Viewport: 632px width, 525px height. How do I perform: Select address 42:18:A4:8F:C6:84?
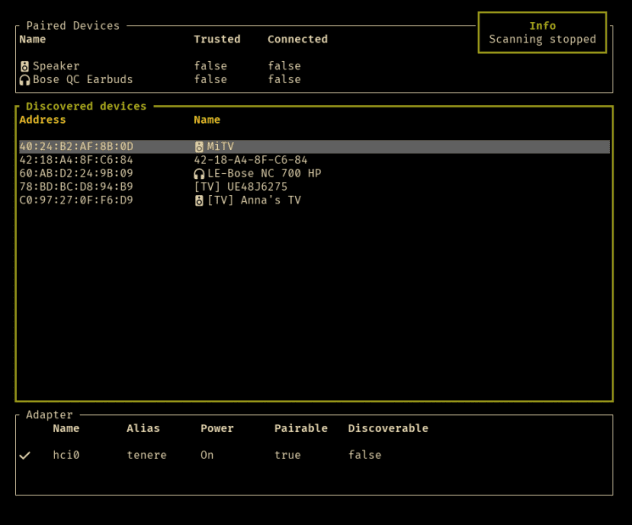pyautogui.click(x=76, y=160)
